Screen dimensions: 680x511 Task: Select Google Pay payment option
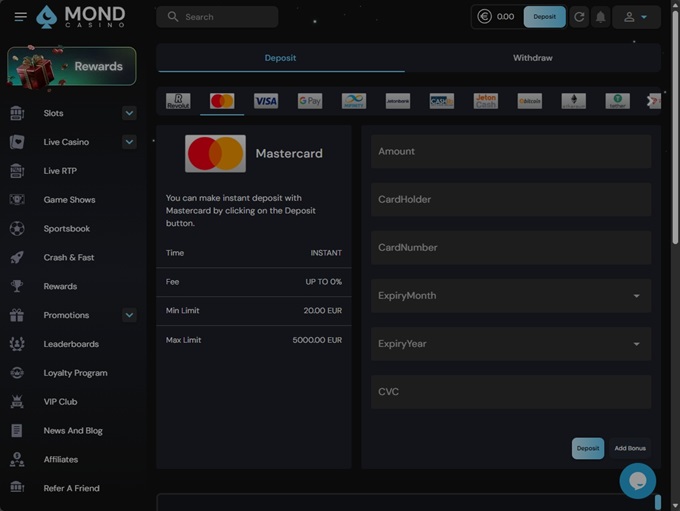[x=310, y=101]
